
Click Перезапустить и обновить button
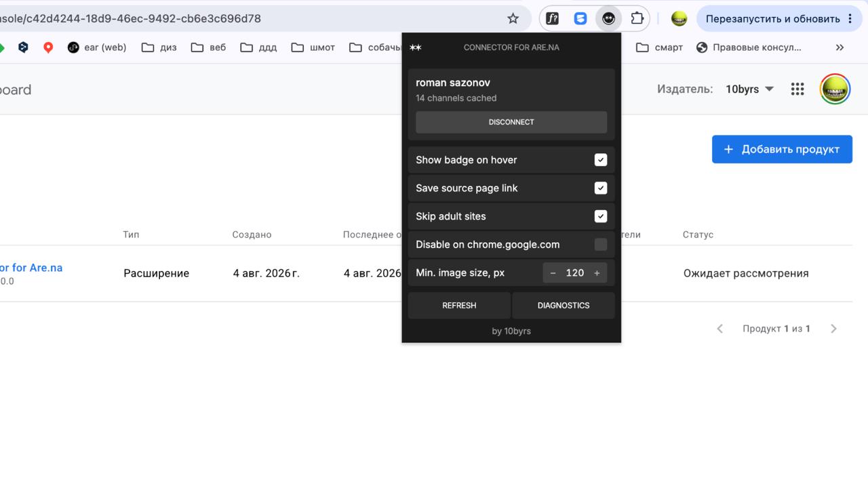pyautogui.click(x=780, y=19)
